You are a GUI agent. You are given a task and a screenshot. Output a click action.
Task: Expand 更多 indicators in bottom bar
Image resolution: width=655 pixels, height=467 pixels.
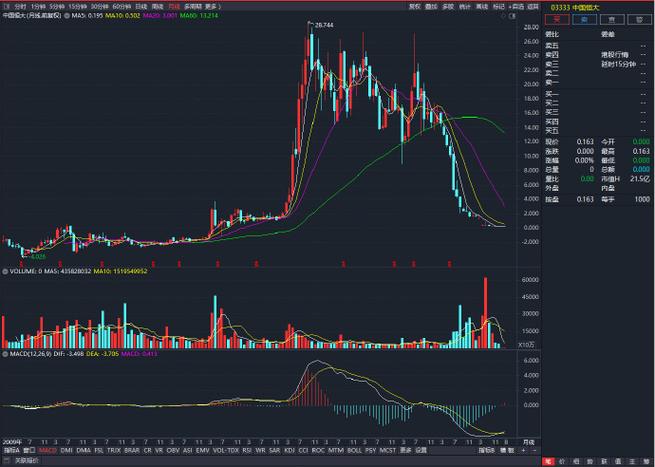406,450
